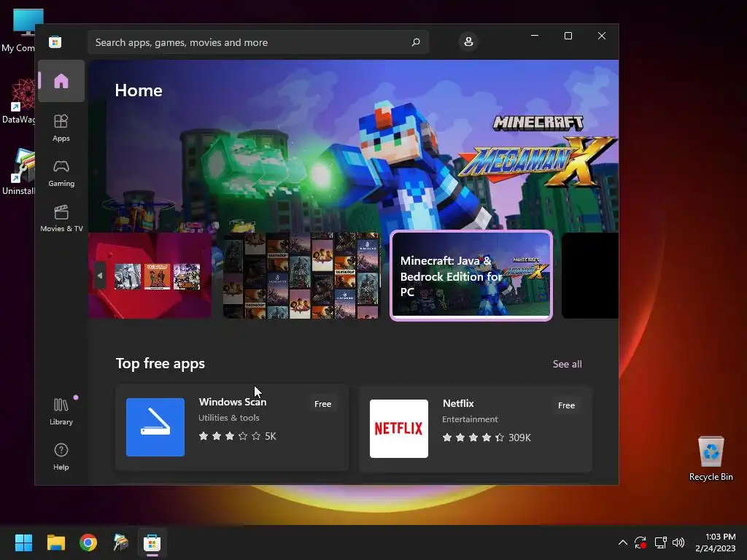Click the volume speaker tray icon
The width and height of the screenshot is (747, 560).
[678, 542]
